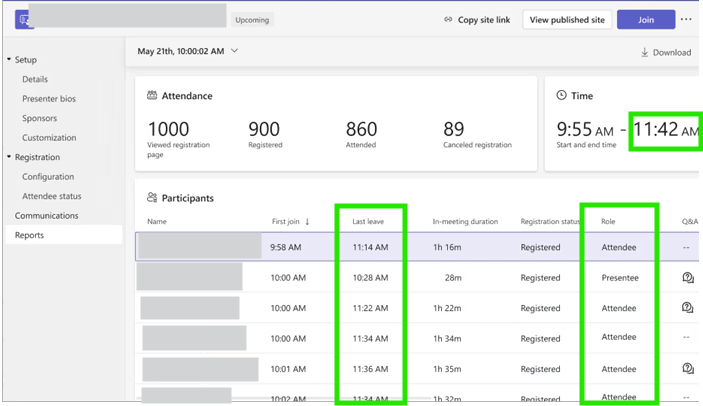Image resolution: width=703 pixels, height=406 pixels.
Task: Collapse the Registration section
Action: coord(9,157)
